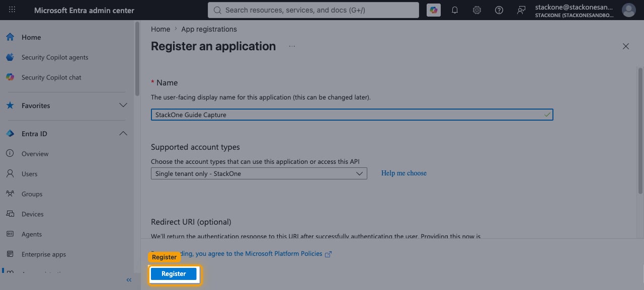Go to Home in the sidebar
The image size is (644, 290).
pyautogui.click(x=31, y=37)
